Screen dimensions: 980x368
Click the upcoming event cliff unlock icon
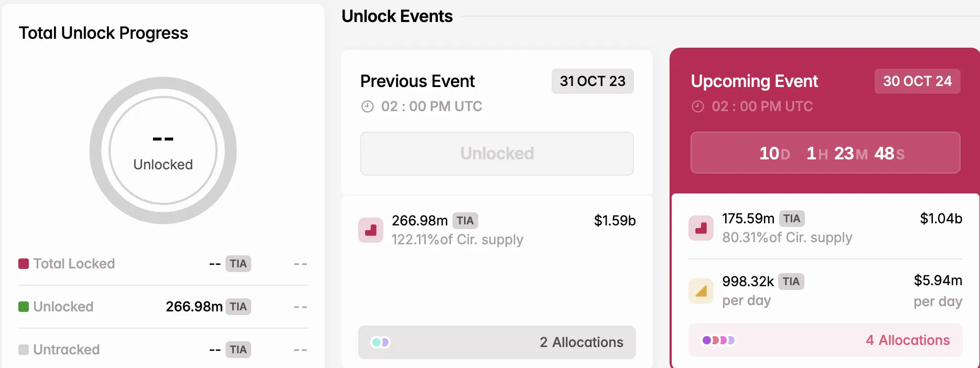(x=701, y=228)
